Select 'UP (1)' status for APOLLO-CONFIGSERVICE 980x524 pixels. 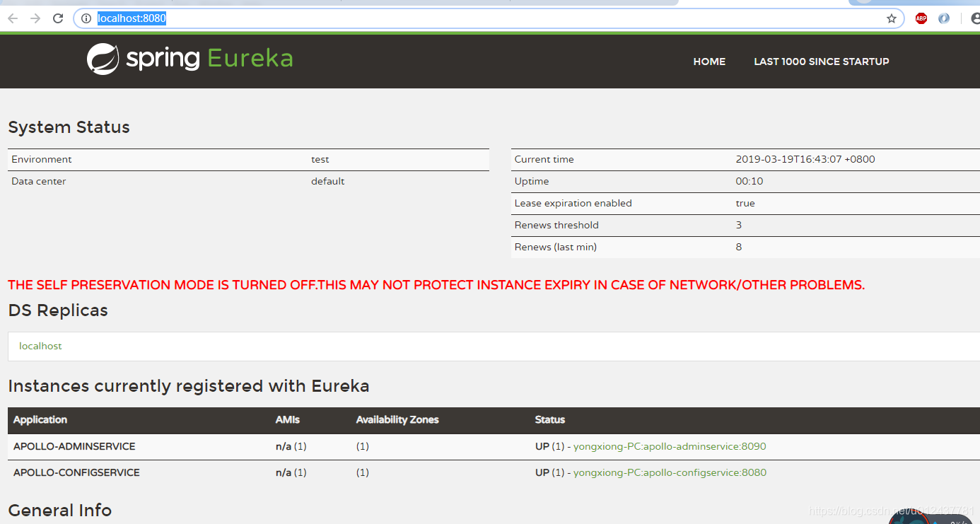coord(550,472)
